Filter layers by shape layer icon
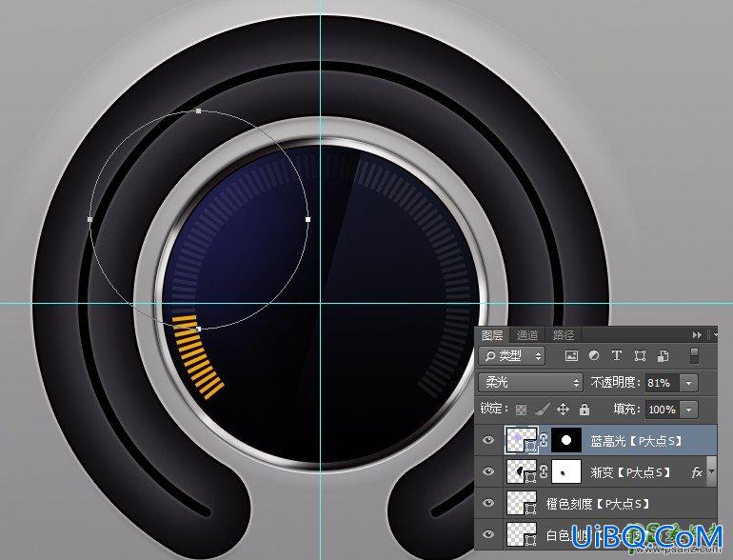 pyautogui.click(x=640, y=356)
